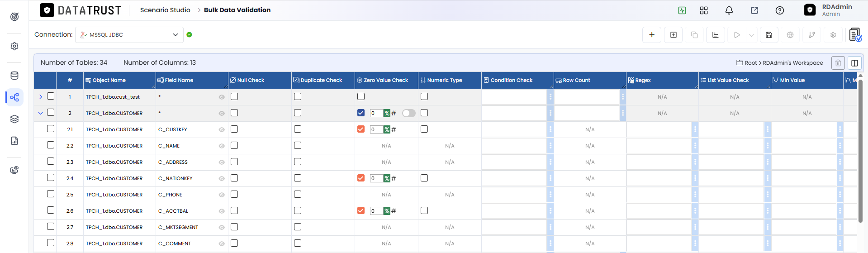Go to Scenario Studio breadcrumb
Image resolution: width=868 pixels, height=253 pixels.
point(165,10)
